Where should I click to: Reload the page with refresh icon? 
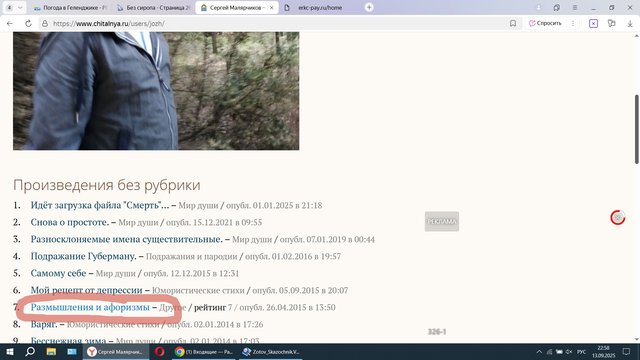pos(28,24)
